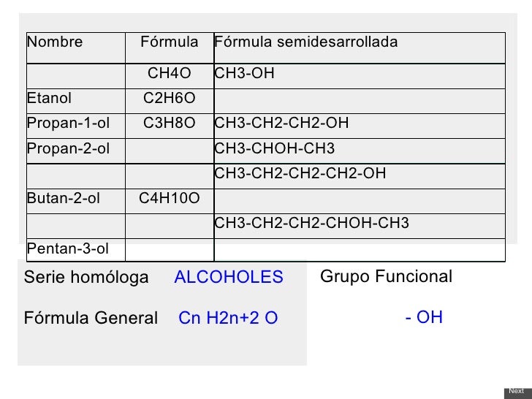Viewport: 532px width, 399px height.
Task: Select the empty semidesarrollada cell for Butan-2-ol
Action: click(x=360, y=201)
